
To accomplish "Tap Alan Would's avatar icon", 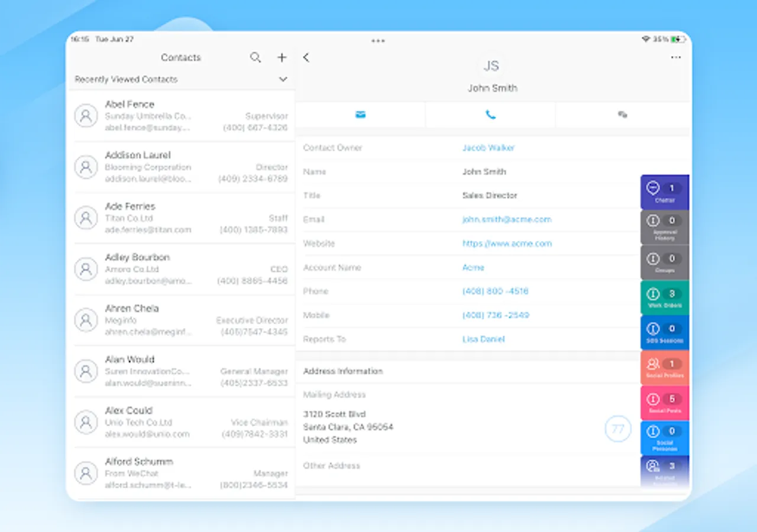I will [86, 371].
